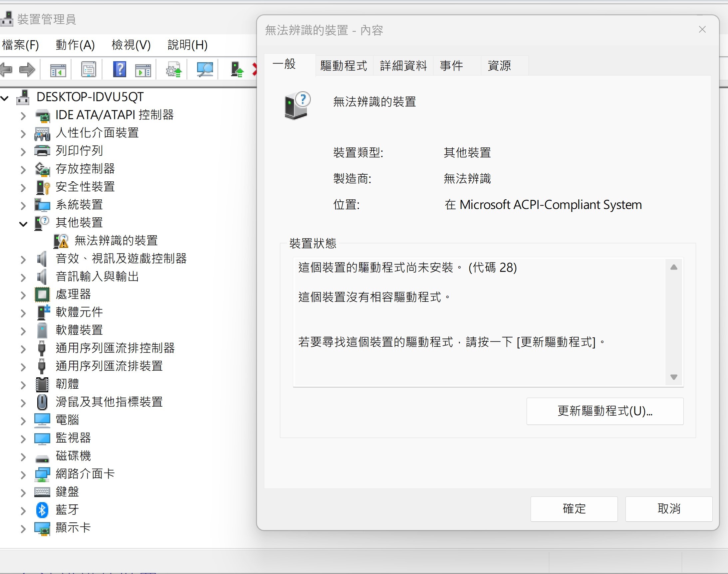Screen dimensions: 728x574
Task: Click the Properties toolbar icon
Action: (x=89, y=70)
